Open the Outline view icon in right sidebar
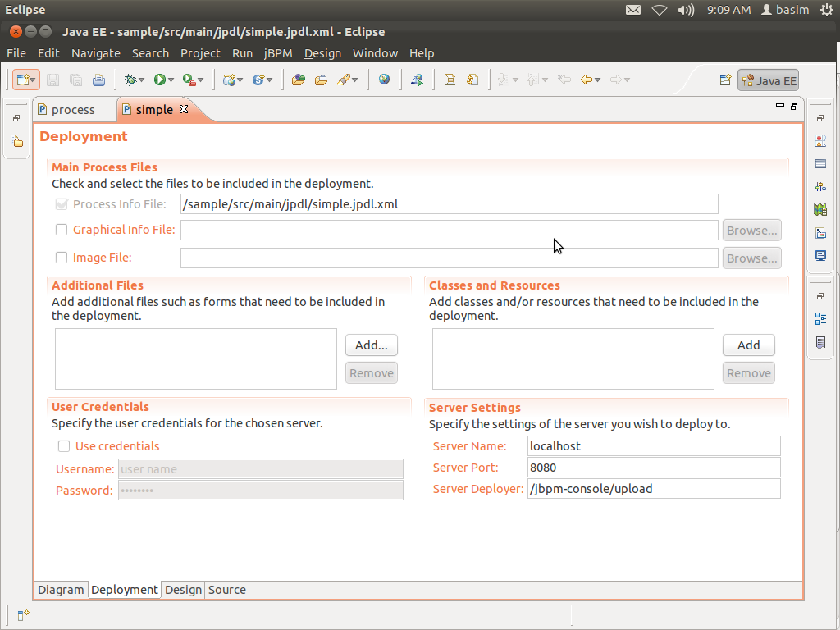This screenshot has height=630, width=840. [x=820, y=319]
